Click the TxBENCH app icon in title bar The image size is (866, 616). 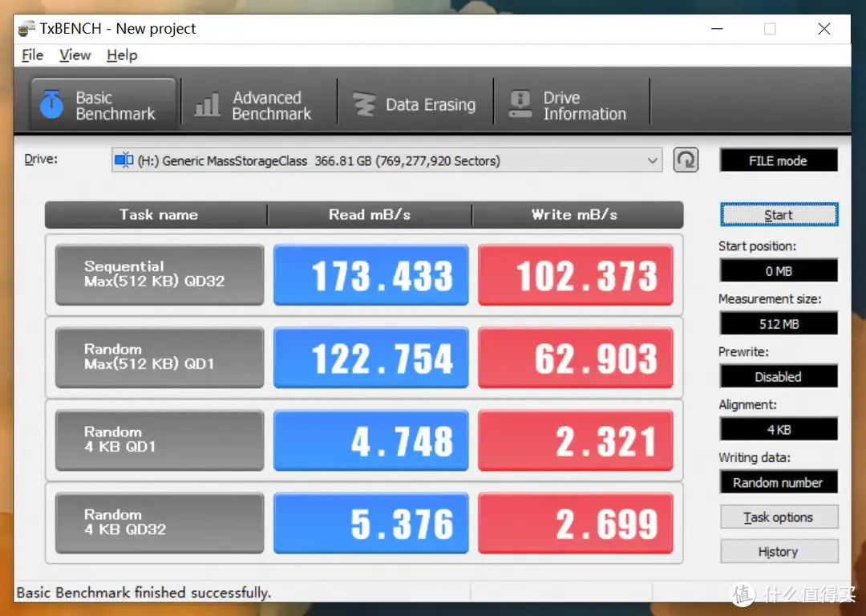26,29
